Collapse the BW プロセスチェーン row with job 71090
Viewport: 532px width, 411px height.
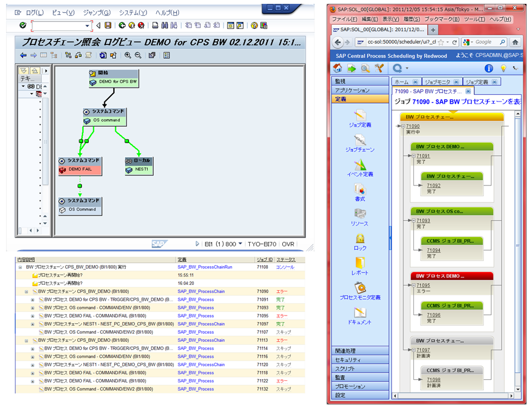click(x=26, y=291)
